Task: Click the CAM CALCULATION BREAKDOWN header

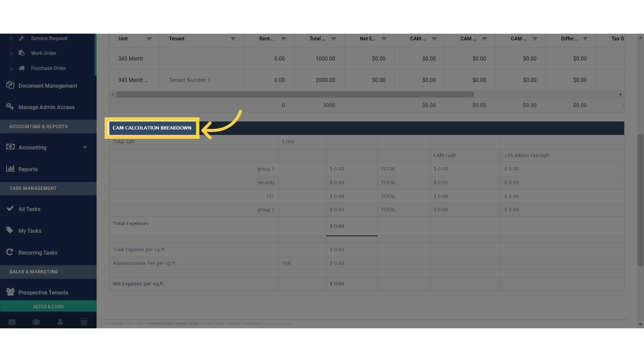Action: coord(152,128)
